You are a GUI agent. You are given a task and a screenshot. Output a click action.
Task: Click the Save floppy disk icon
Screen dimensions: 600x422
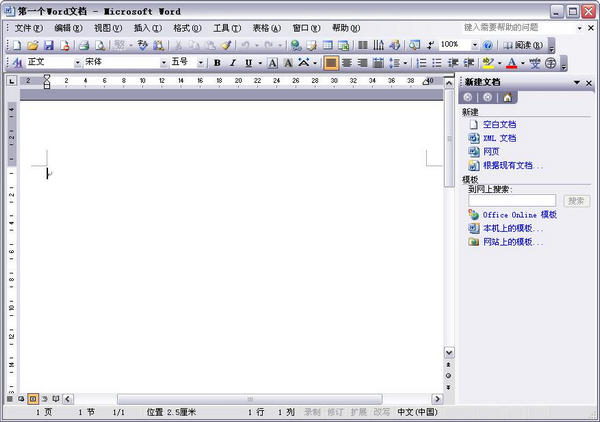[49, 46]
